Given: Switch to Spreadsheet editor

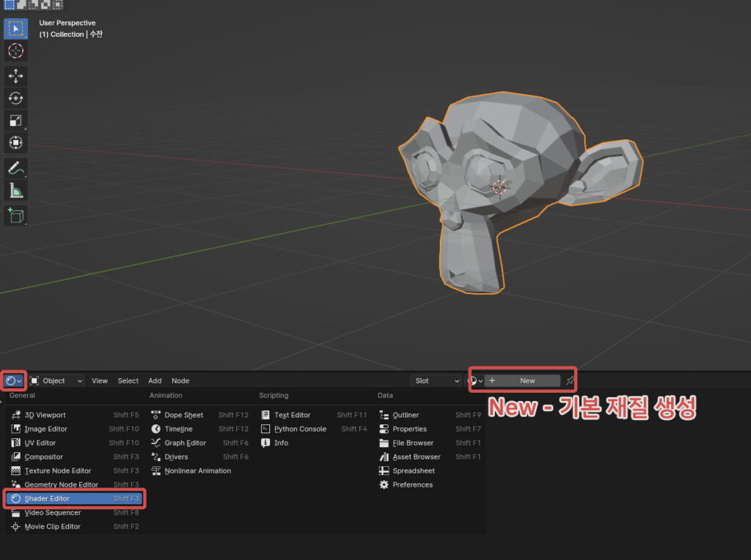Looking at the screenshot, I should click(x=430, y=471).
